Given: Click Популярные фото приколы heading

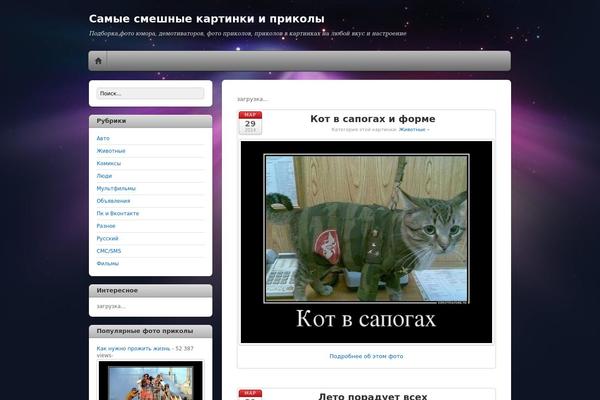Looking at the screenshot, I should point(145,331).
